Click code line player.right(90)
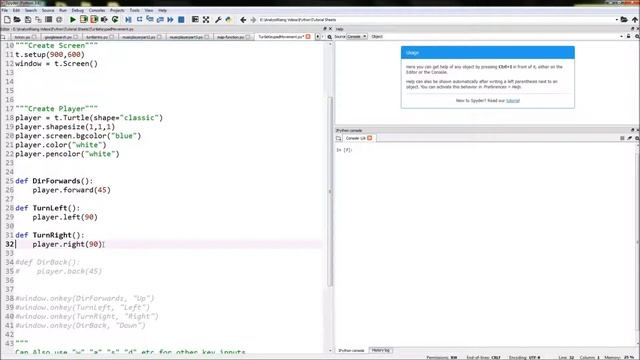The height and width of the screenshot is (360, 640). tap(67, 244)
